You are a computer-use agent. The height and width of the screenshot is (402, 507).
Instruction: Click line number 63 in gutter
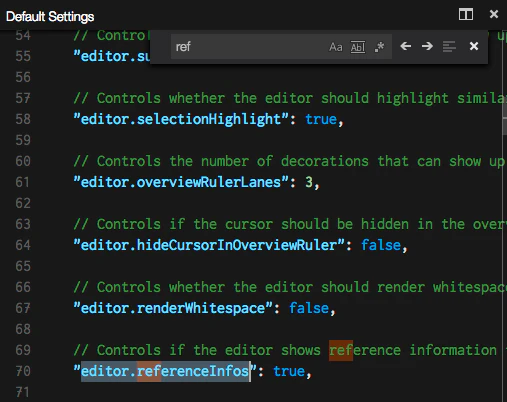(23, 224)
